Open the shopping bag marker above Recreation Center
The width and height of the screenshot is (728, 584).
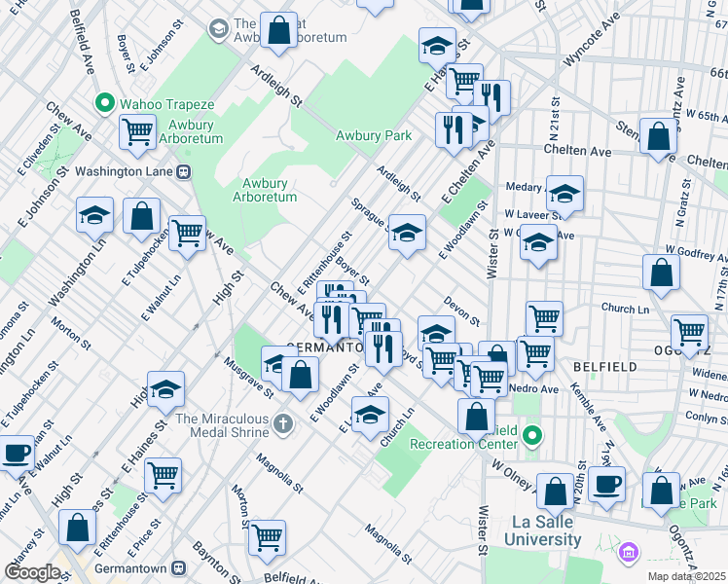tap(476, 417)
